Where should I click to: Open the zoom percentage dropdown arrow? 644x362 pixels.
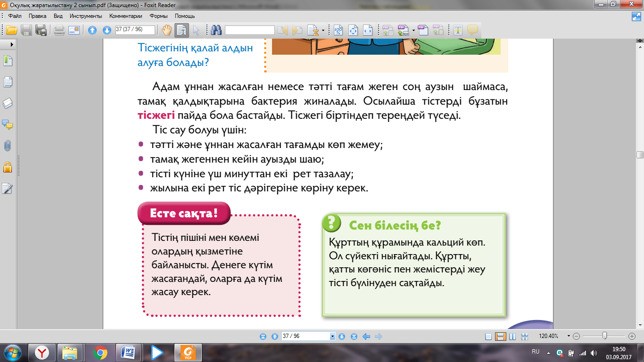click(x=569, y=337)
